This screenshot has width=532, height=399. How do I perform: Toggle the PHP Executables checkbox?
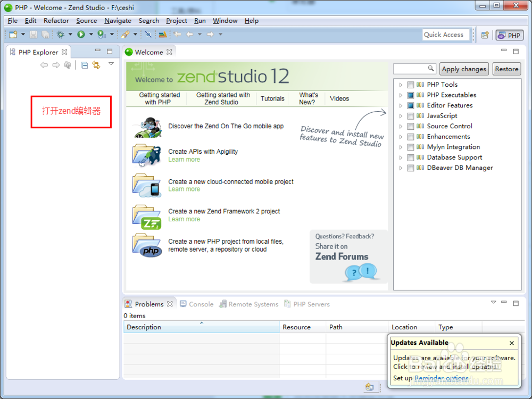411,95
